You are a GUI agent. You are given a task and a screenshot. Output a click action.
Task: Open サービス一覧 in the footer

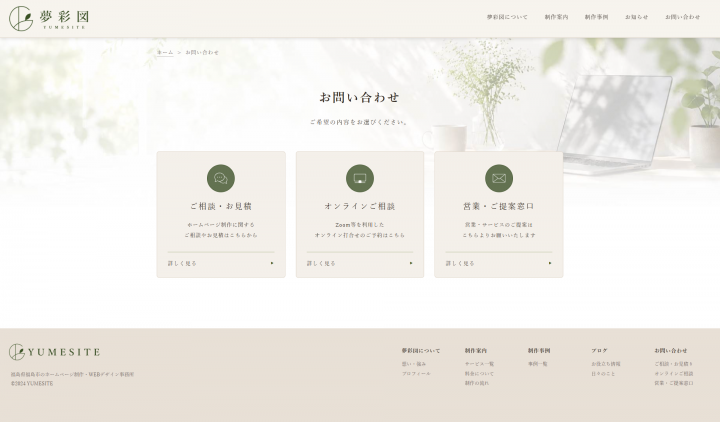[479, 364]
